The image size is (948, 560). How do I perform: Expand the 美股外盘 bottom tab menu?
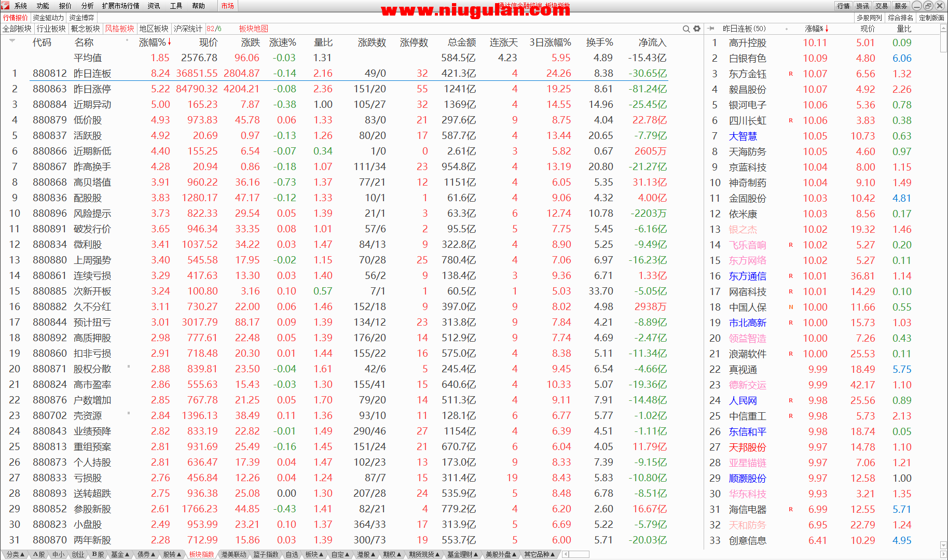click(501, 554)
